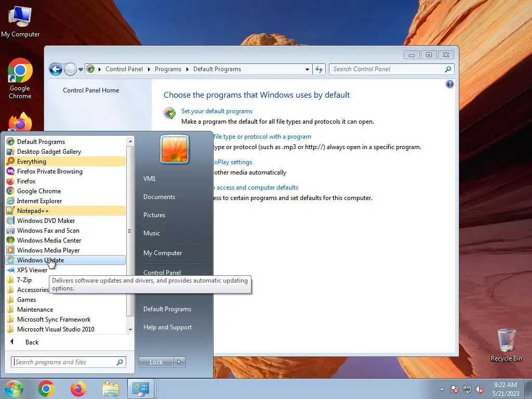This screenshot has height=399, width=532.
Task: Click the search magnifier in Control Panel
Action: coord(448,69)
